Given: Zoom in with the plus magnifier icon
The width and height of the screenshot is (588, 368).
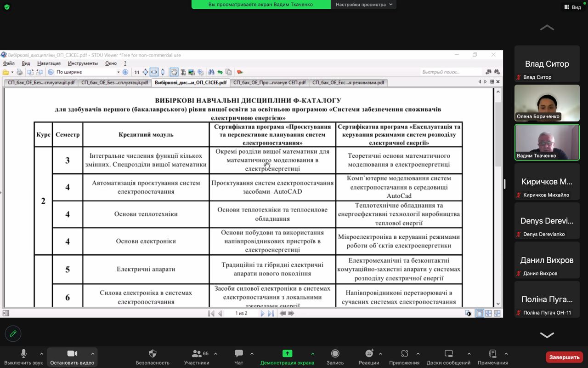Looking at the screenshot, I should point(125,72).
